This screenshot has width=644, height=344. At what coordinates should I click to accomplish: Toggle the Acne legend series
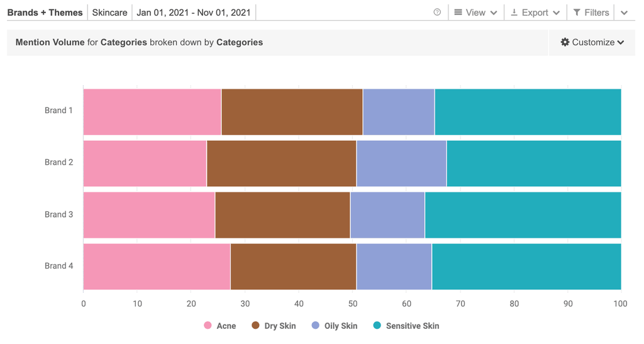tap(226, 326)
